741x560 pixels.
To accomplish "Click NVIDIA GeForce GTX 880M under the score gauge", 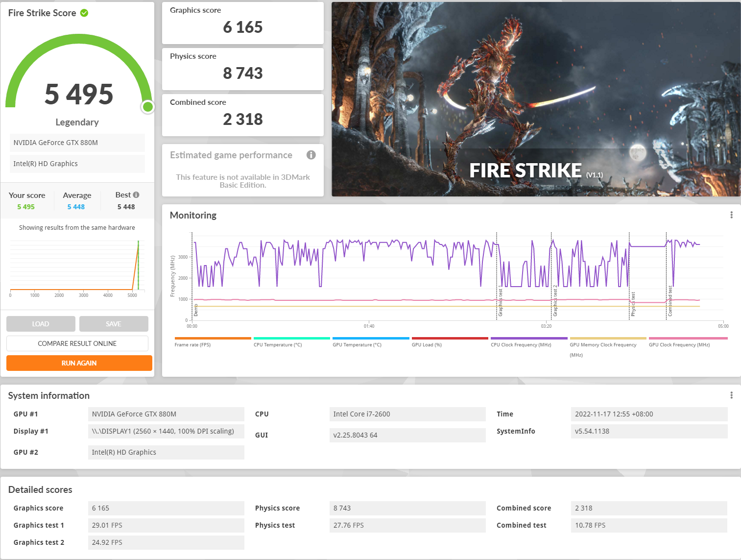I will pos(77,143).
